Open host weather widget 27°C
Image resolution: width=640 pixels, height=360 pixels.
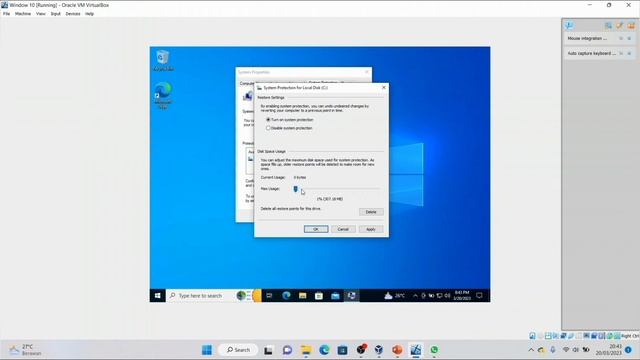(25, 350)
